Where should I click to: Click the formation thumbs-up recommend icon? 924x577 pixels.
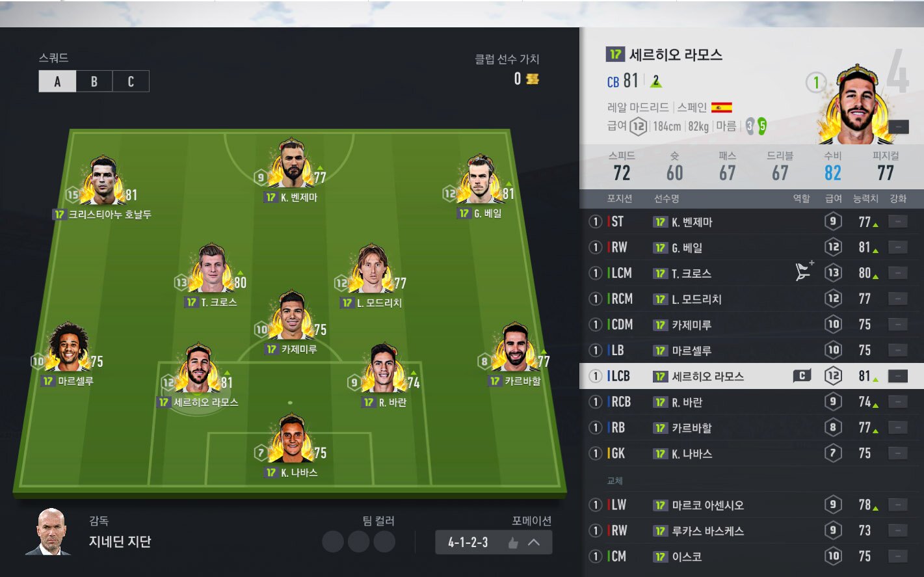pyautogui.click(x=513, y=543)
